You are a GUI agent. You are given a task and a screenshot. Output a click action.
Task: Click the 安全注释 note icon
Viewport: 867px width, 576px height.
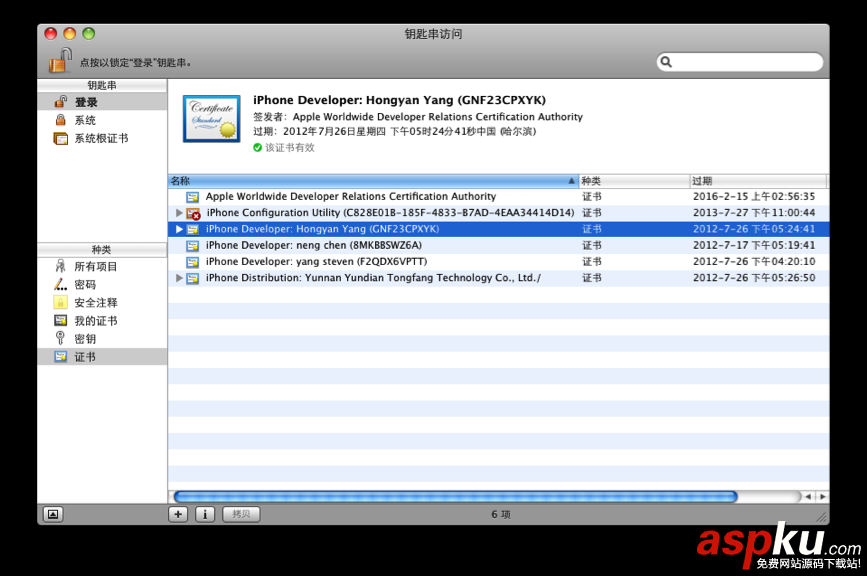tap(60, 302)
